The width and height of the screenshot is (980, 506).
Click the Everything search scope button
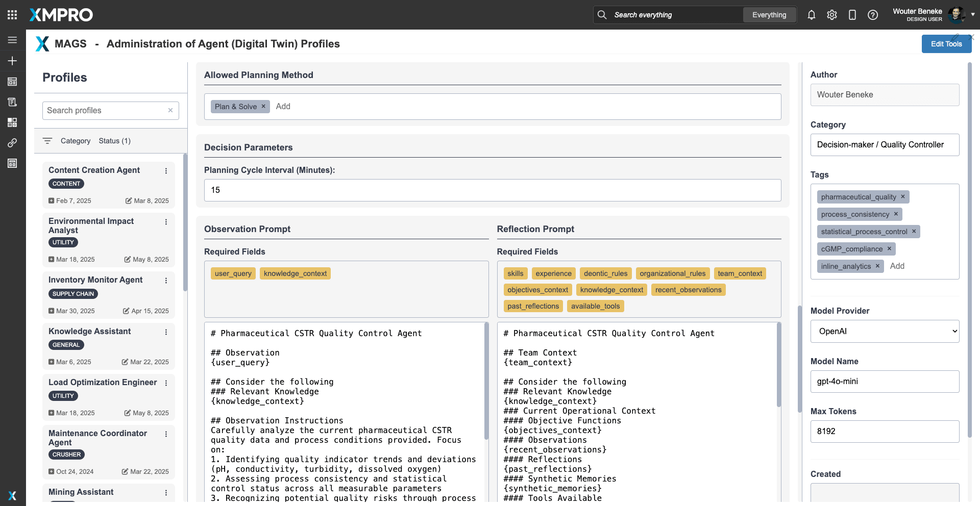(769, 15)
